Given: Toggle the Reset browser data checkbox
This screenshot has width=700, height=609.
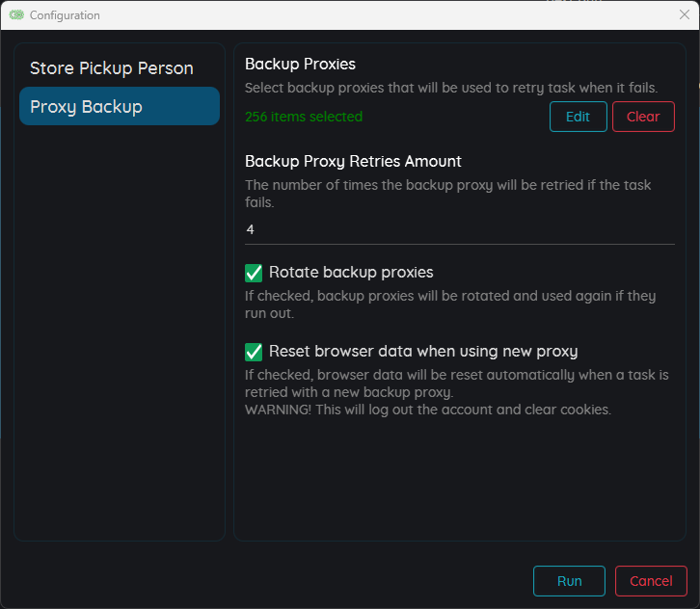Looking at the screenshot, I should (x=254, y=352).
